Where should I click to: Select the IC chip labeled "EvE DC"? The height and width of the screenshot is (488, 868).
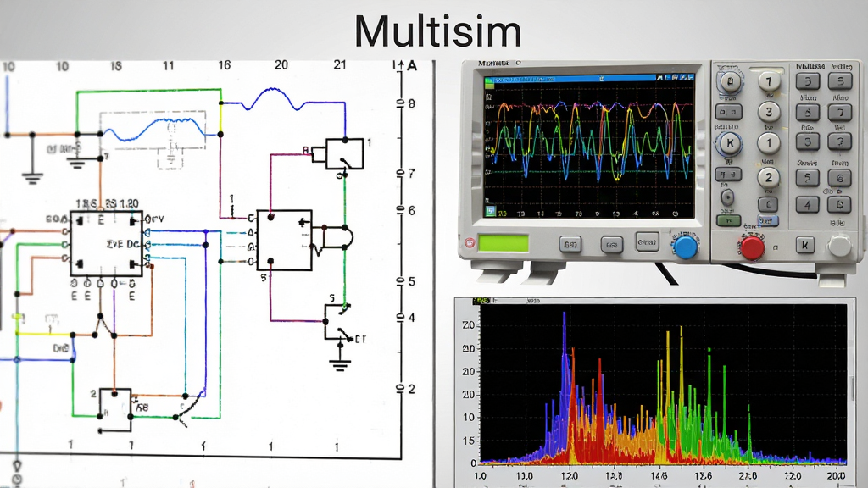coord(107,243)
